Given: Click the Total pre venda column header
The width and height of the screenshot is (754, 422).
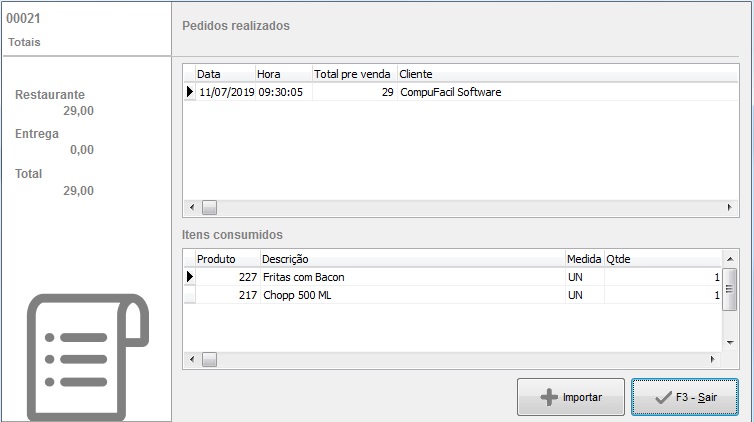Looking at the screenshot, I should pyautogui.click(x=353, y=74).
